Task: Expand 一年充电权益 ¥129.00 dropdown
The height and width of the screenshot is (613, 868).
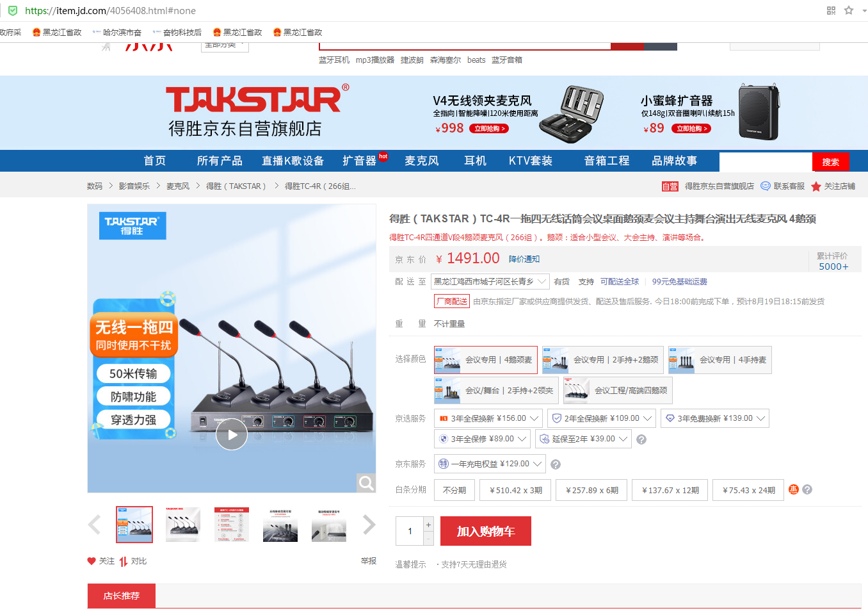Action: point(490,464)
